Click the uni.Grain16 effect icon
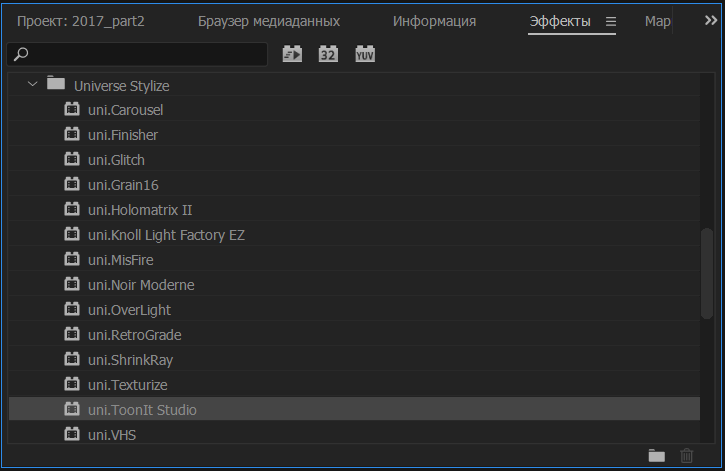The width and height of the screenshot is (725, 471). click(x=72, y=184)
